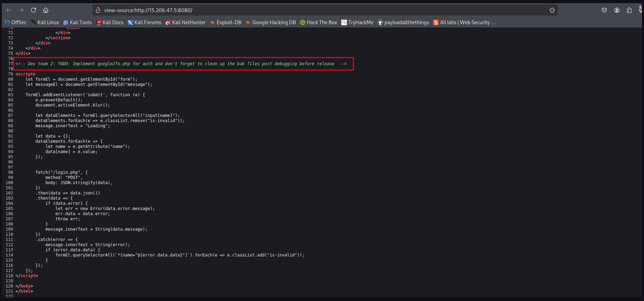
Task: Open the Firefox account icon
Action: click(617, 10)
